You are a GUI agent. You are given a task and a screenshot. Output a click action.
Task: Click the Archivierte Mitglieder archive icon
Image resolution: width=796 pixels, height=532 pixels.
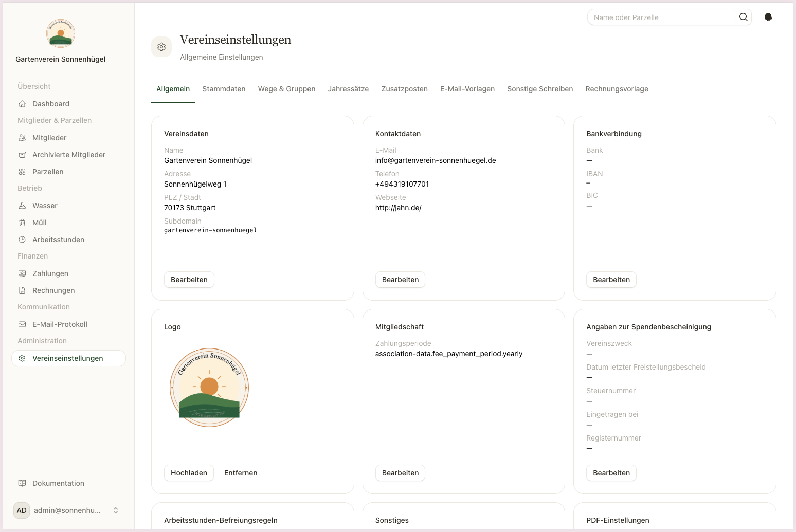click(x=22, y=155)
